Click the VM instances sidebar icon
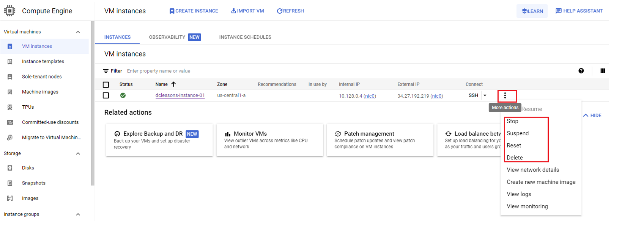 tap(10, 46)
